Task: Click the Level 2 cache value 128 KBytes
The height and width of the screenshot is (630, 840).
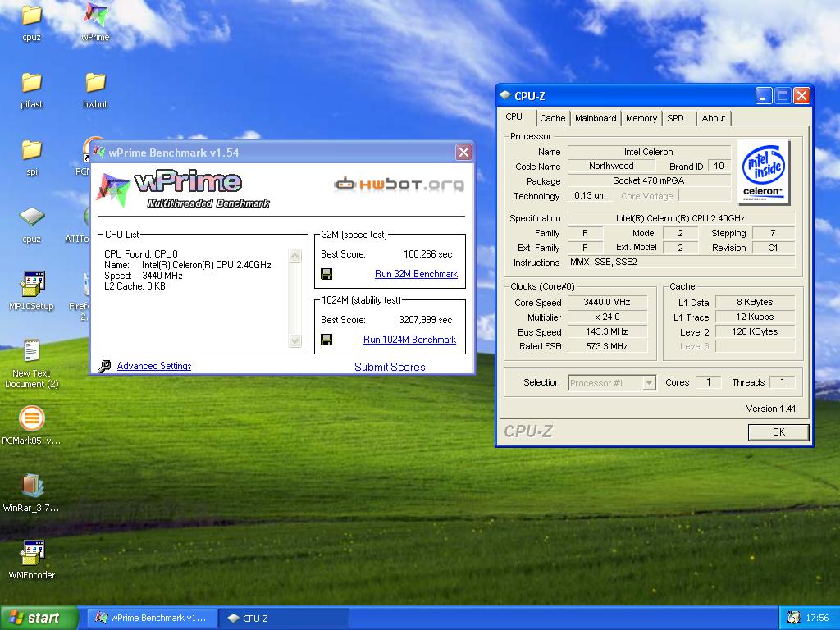Action: (x=755, y=331)
